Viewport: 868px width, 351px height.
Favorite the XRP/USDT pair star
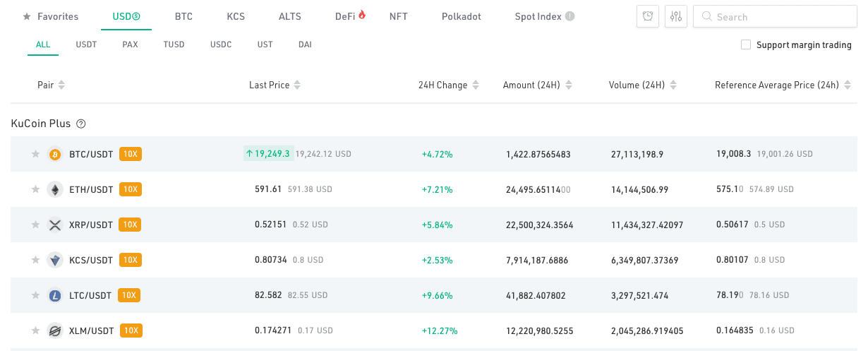click(35, 225)
